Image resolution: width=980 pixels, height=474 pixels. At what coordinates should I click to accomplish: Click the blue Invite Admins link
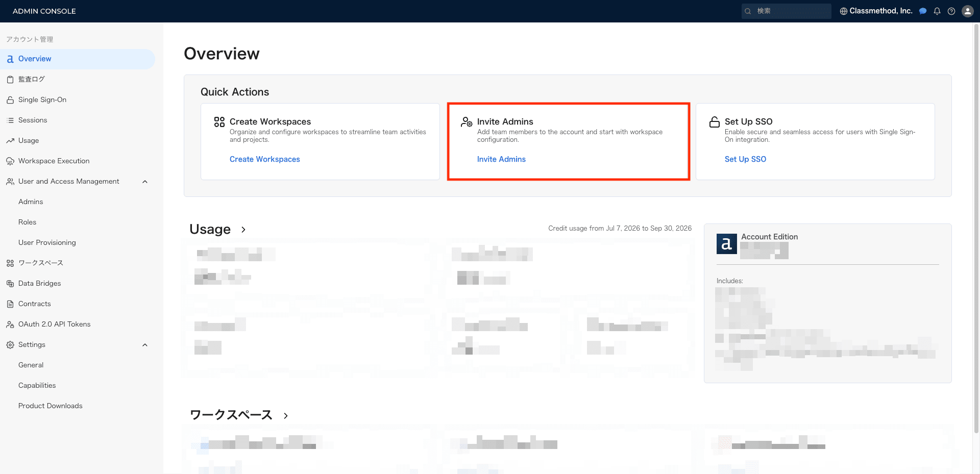pos(501,159)
